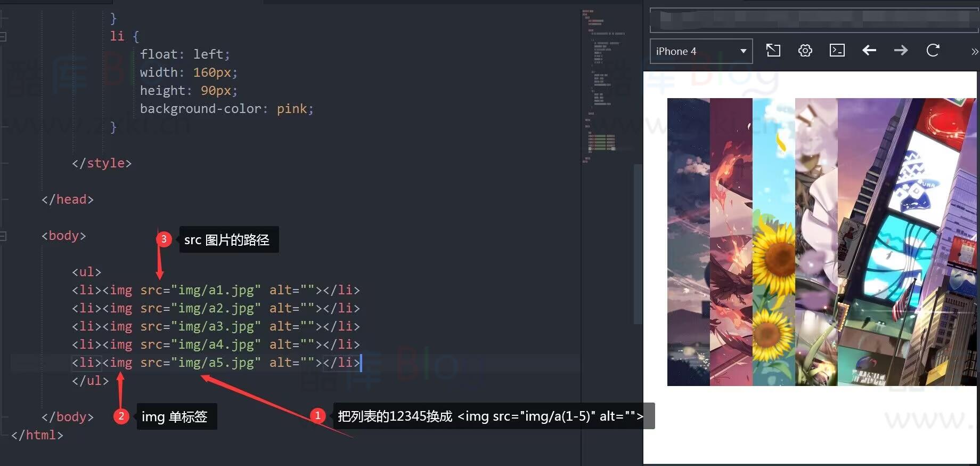Go back with the left arrow icon
The height and width of the screenshot is (466, 980).
point(869,51)
